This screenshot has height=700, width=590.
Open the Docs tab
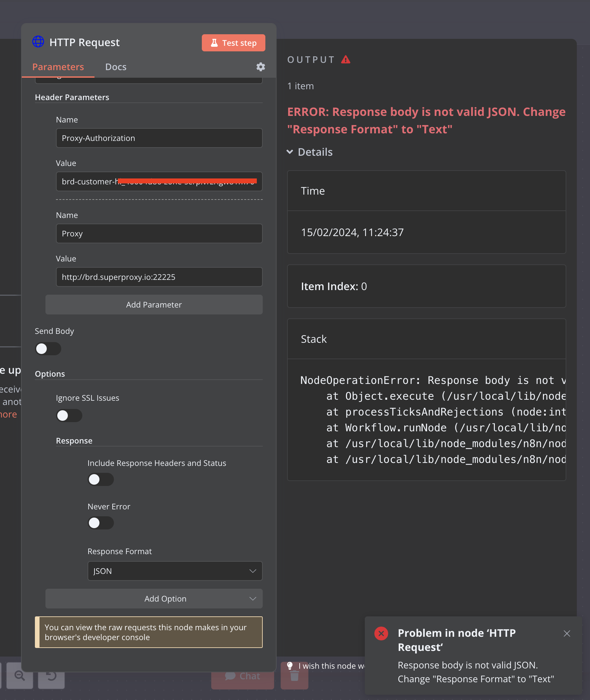[116, 67]
